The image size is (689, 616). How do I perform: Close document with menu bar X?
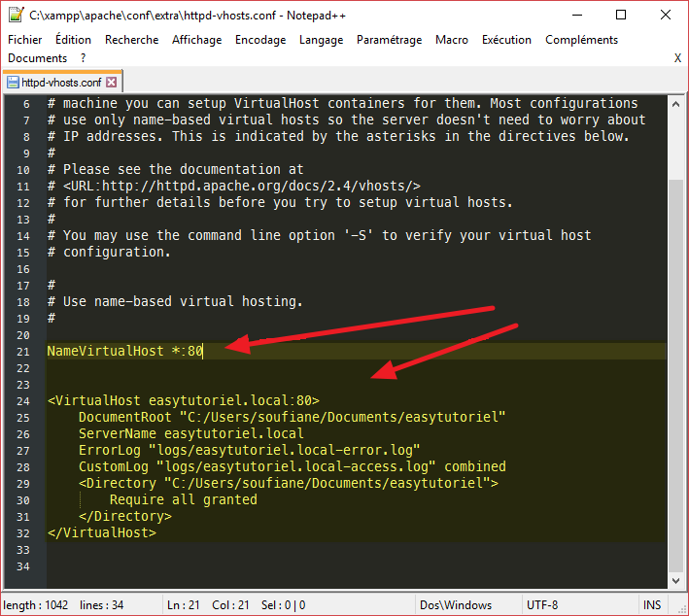point(677,58)
